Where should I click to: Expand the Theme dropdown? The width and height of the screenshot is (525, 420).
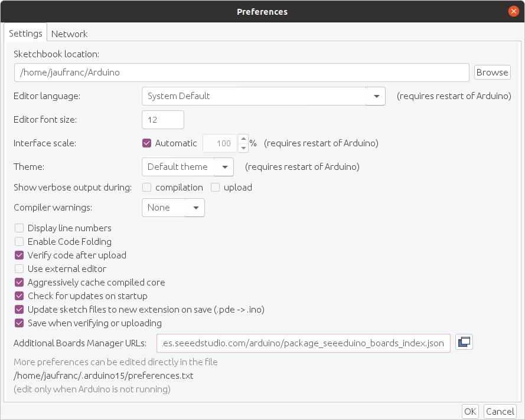click(x=188, y=167)
